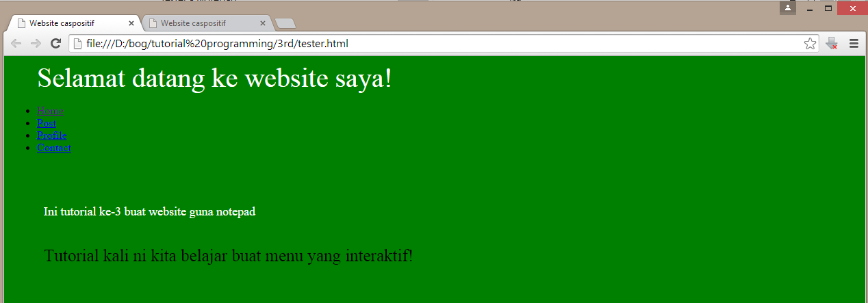Open the Post link

point(47,123)
